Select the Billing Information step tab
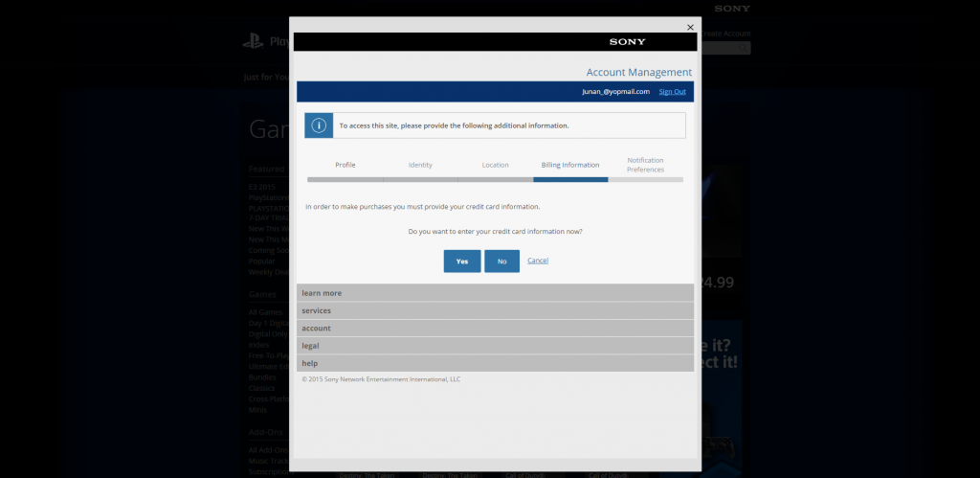The image size is (980, 478). tap(570, 165)
